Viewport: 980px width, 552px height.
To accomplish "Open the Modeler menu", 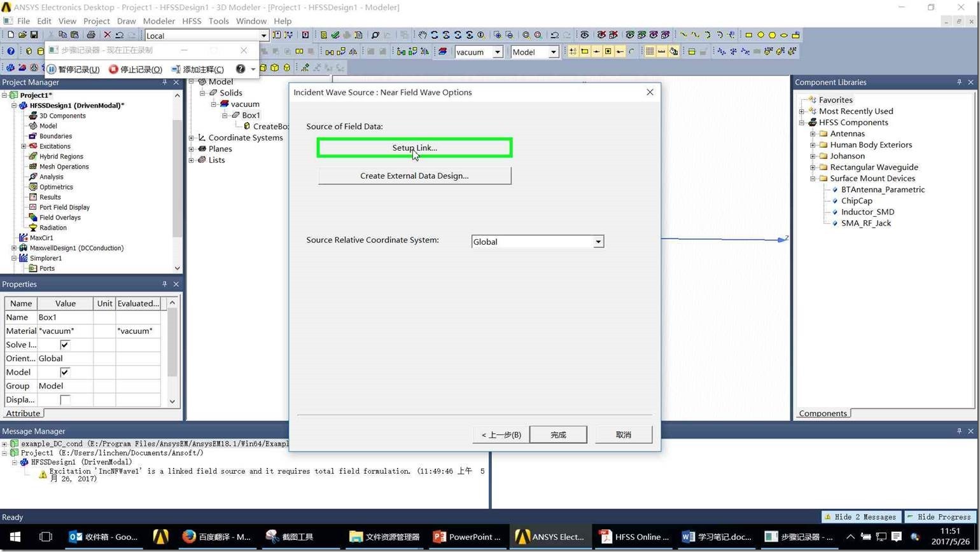I will [158, 21].
